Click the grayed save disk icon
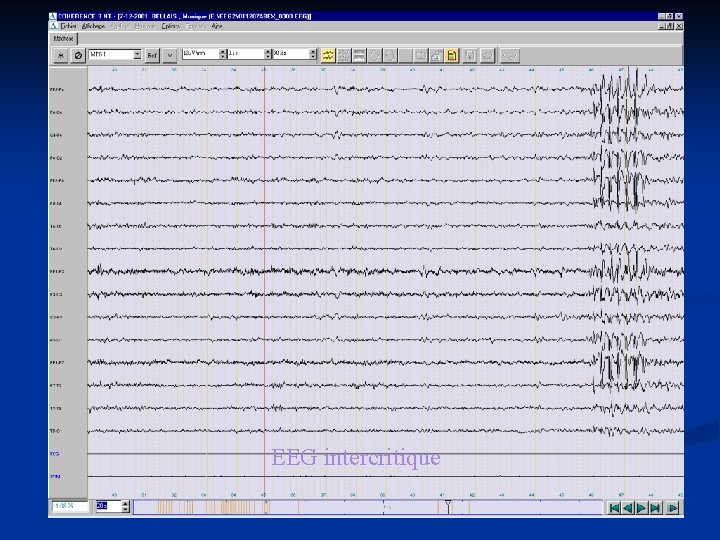 [x=470, y=56]
